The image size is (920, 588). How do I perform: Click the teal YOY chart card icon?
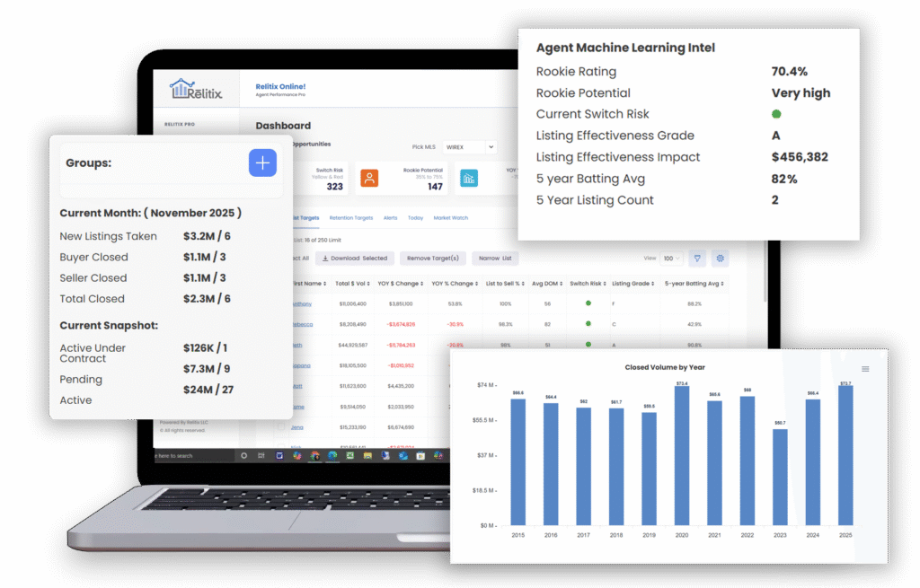pyautogui.click(x=468, y=178)
